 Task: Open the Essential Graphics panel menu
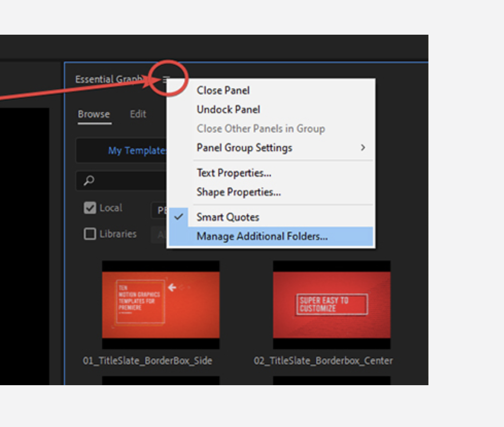(x=167, y=80)
